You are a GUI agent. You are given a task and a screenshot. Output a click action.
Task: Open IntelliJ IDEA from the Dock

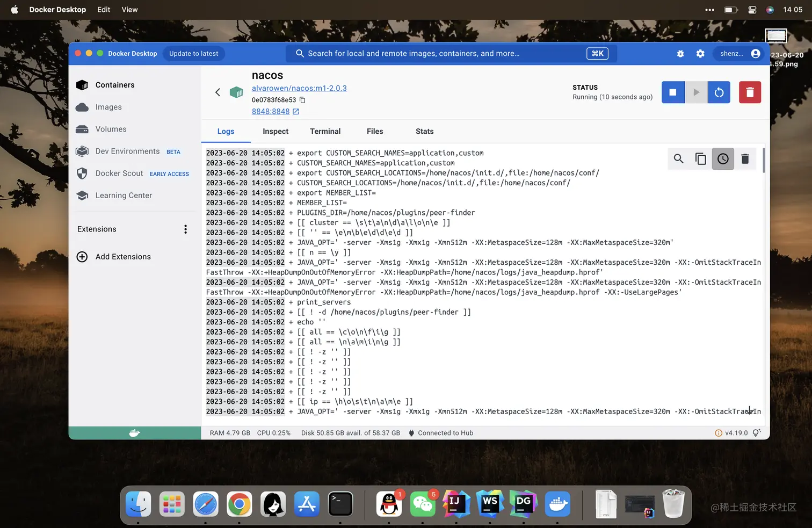tap(456, 504)
